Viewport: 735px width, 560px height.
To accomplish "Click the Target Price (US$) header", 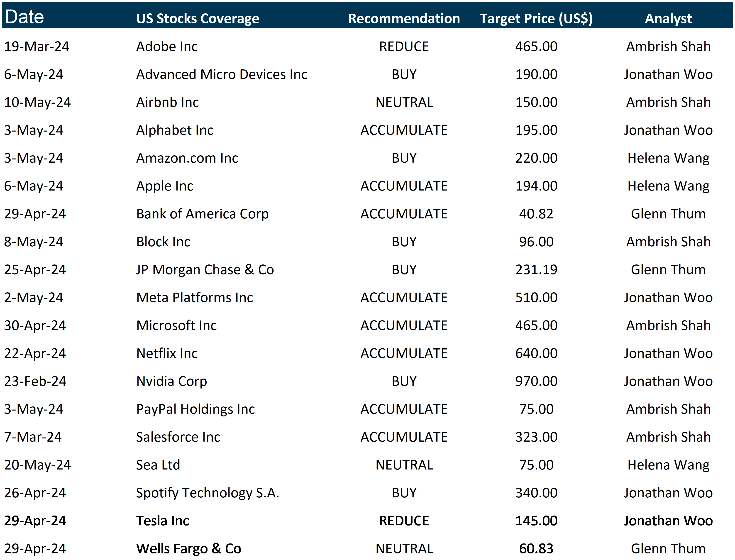I will (536, 18).
